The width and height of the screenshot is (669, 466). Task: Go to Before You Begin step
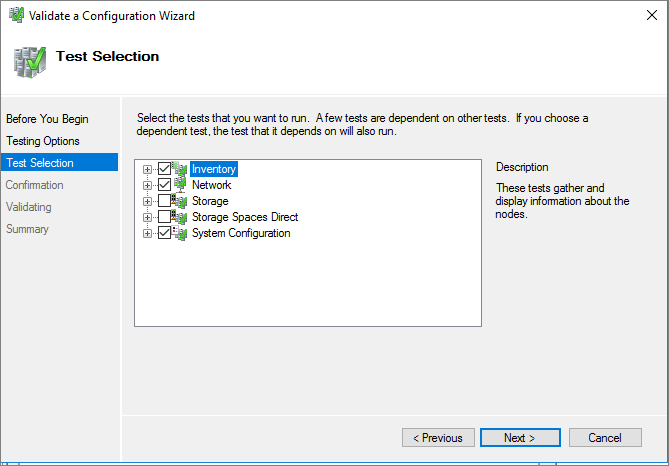[47, 119]
